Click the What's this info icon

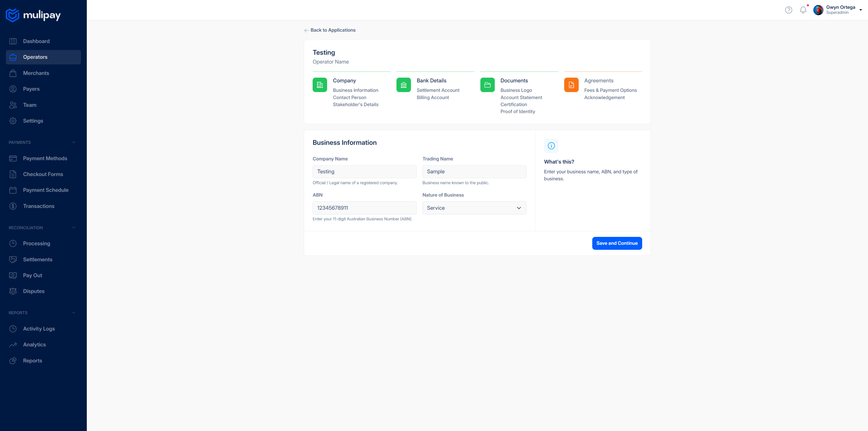tap(551, 146)
